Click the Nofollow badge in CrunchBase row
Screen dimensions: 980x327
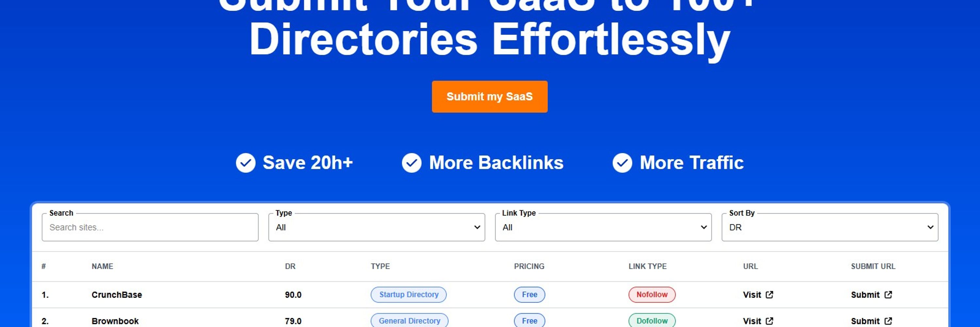[652, 295]
